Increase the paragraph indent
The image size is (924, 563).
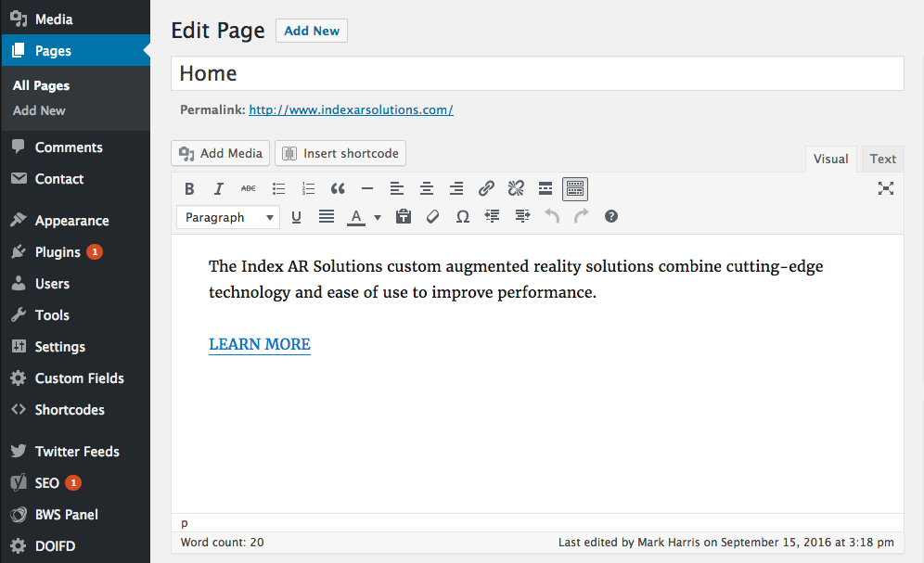coord(522,217)
